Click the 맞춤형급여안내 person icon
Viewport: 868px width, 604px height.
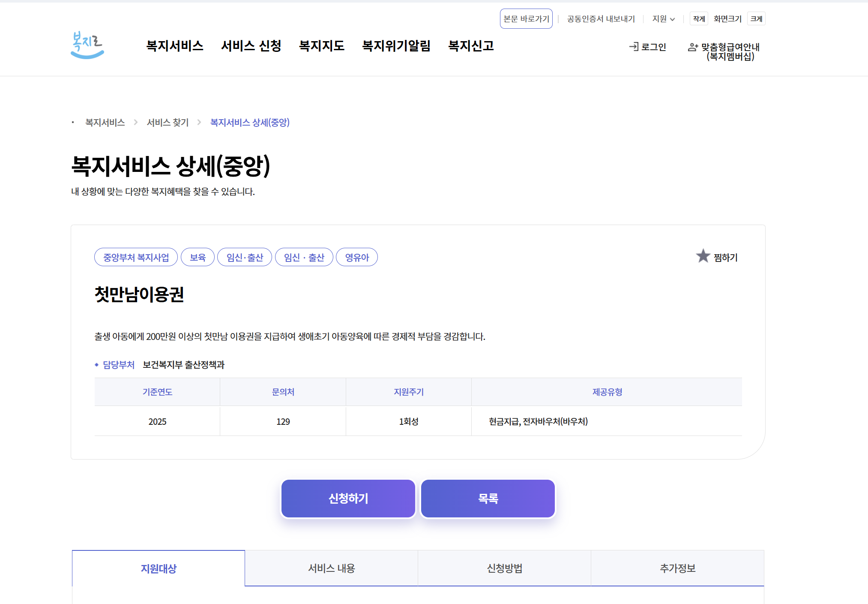(x=693, y=47)
